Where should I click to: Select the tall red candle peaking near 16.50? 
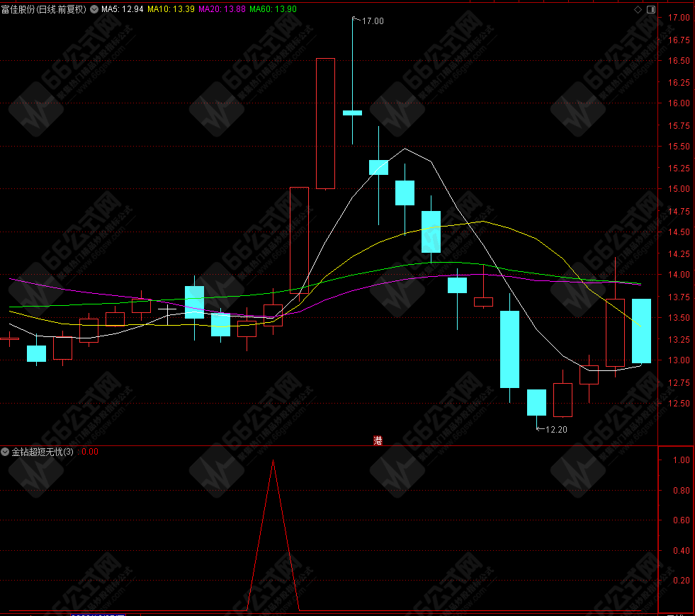click(325, 124)
